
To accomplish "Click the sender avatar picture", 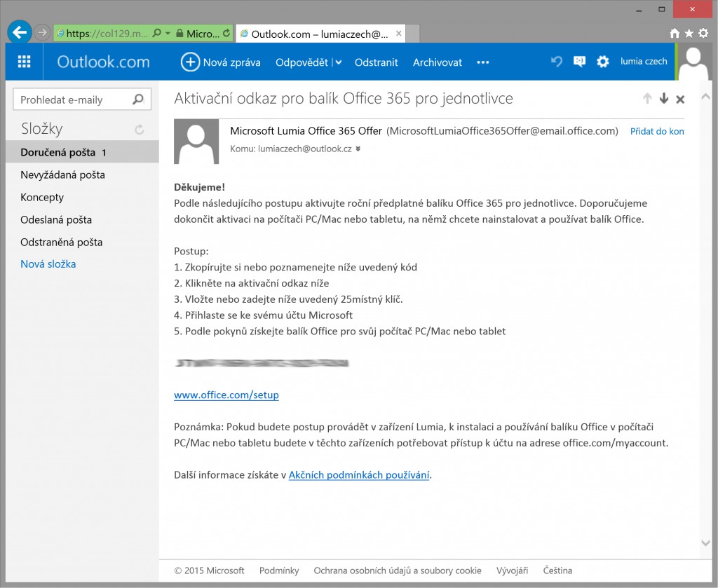I will pos(196,142).
